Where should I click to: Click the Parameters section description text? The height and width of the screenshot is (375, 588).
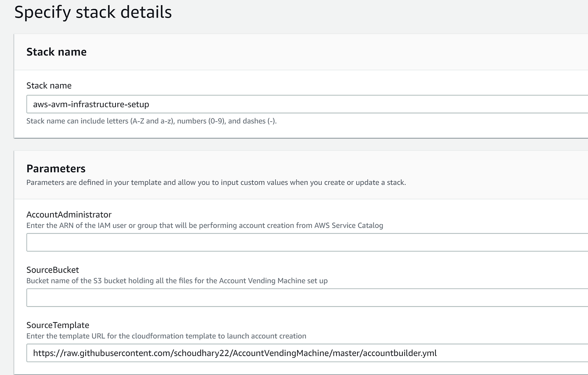pos(216,182)
